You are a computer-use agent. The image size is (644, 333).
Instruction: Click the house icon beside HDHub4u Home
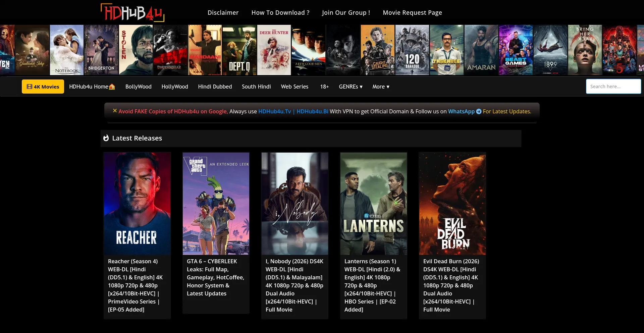[x=112, y=87]
